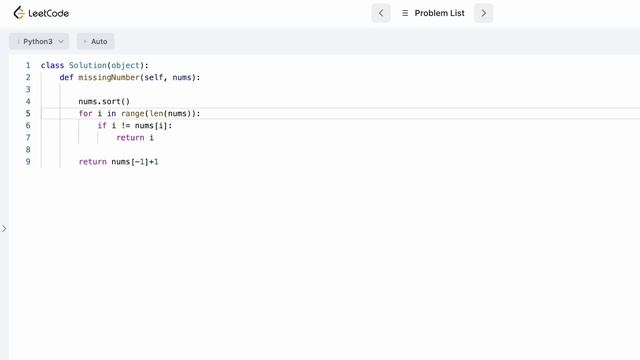Click the hamburger list icon beside Problem List
The height and width of the screenshot is (360, 640).
tap(405, 13)
